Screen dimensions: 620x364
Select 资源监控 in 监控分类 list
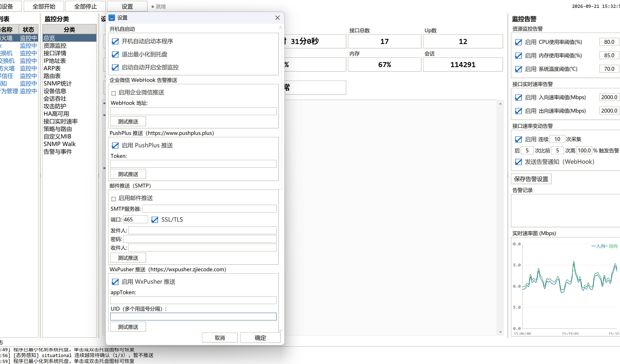coord(69,45)
